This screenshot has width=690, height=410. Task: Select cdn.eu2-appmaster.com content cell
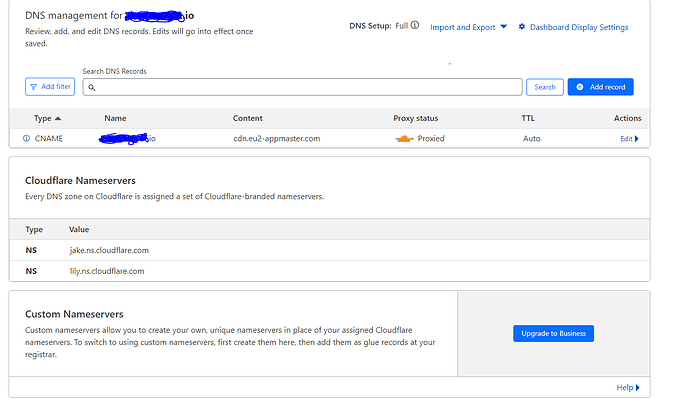[277, 139]
